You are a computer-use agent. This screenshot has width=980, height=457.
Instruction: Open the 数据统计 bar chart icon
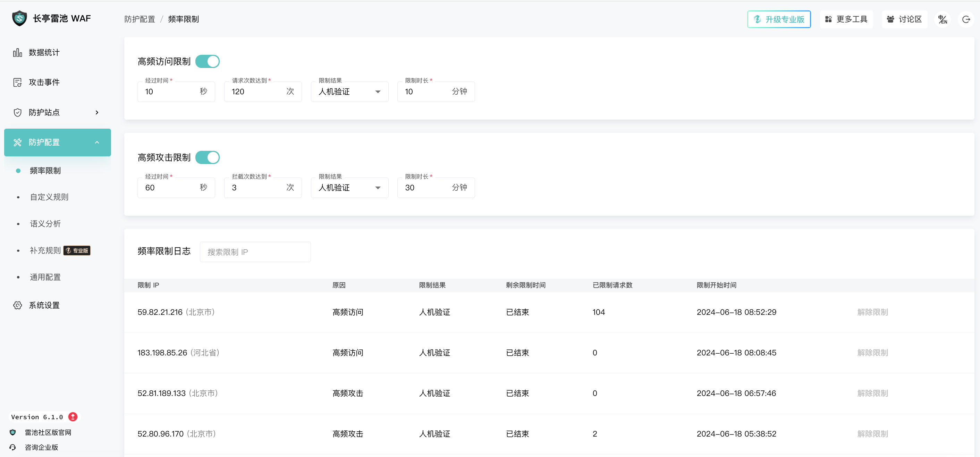17,52
